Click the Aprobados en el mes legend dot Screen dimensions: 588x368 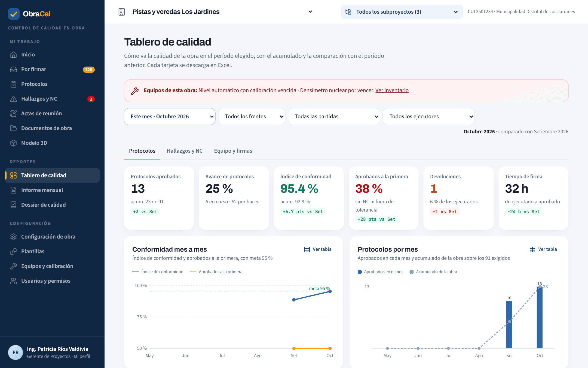coord(360,272)
